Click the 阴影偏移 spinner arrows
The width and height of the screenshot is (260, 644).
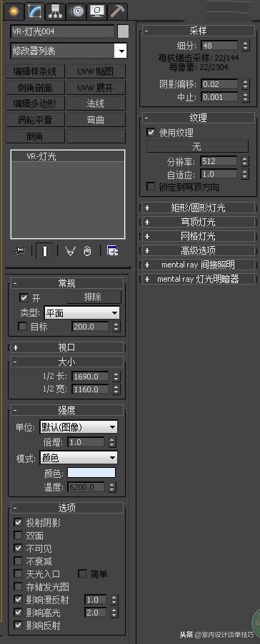(x=246, y=84)
